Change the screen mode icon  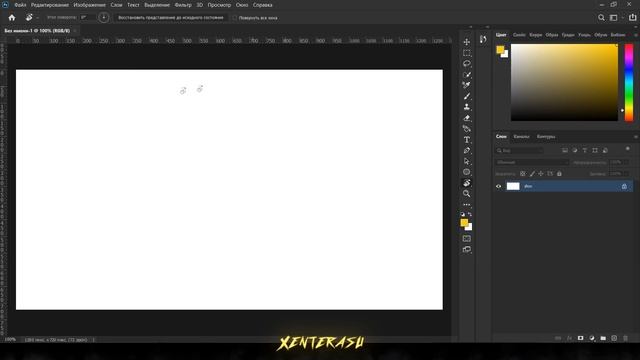(467, 249)
